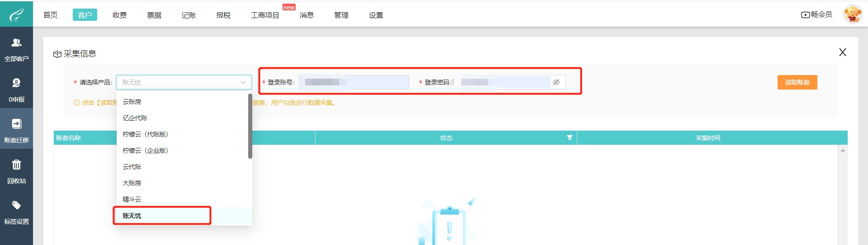Click the 登录账号 input field
Viewport: 868px width, 245px height.
coord(354,82)
